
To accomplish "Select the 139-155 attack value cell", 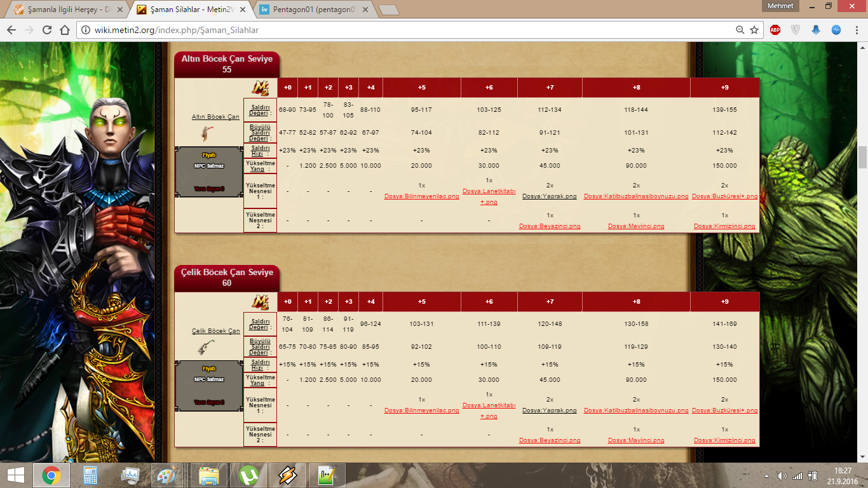I will pyautogui.click(x=725, y=110).
